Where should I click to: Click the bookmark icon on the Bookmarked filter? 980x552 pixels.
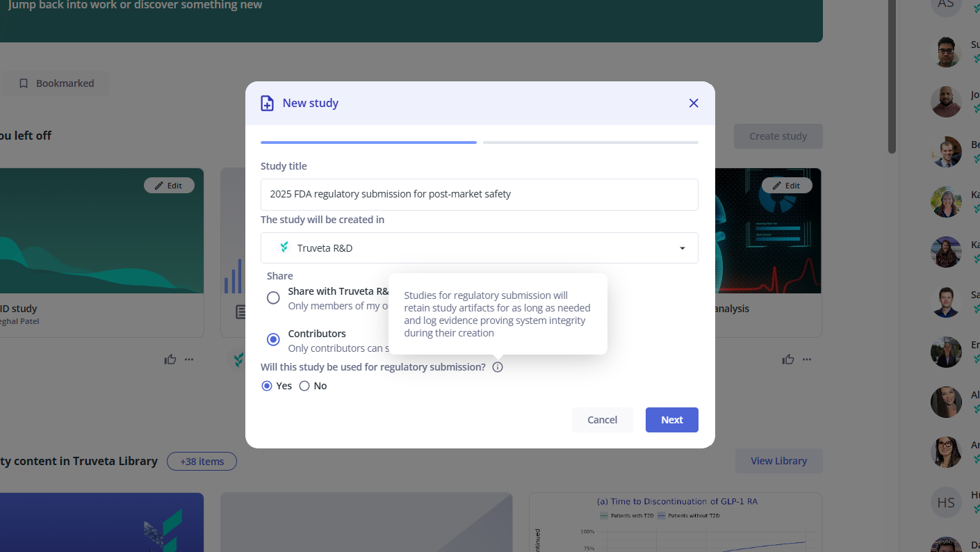[x=24, y=83]
